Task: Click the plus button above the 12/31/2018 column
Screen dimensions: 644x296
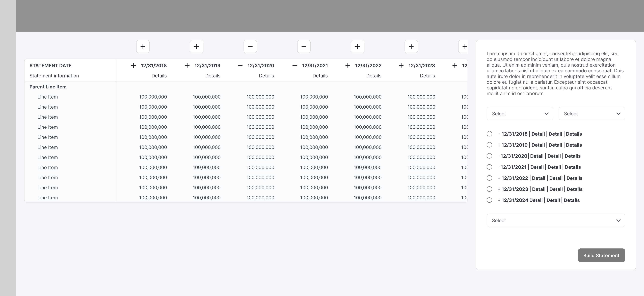Action: click(143, 46)
